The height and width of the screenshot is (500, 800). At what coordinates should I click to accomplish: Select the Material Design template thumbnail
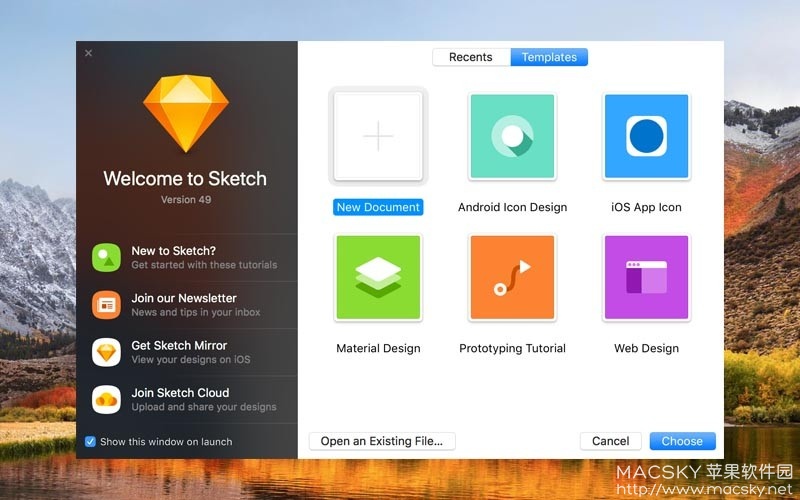pyautogui.click(x=378, y=278)
